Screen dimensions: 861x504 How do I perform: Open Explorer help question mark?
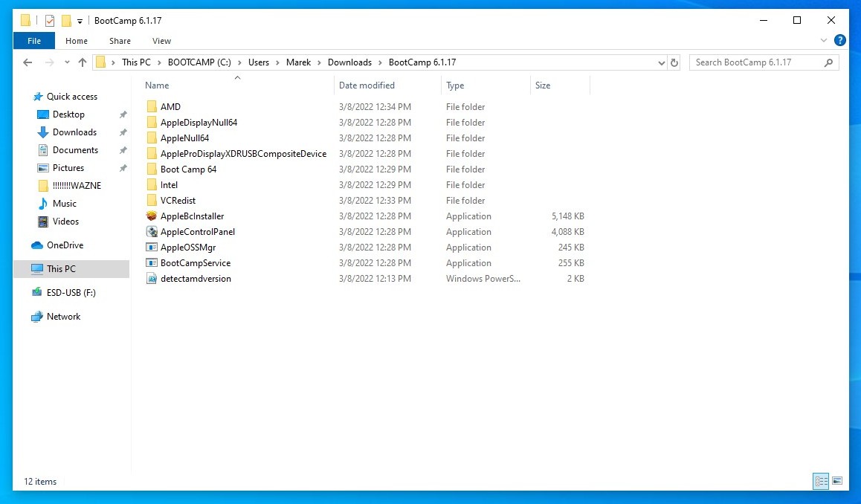[839, 40]
